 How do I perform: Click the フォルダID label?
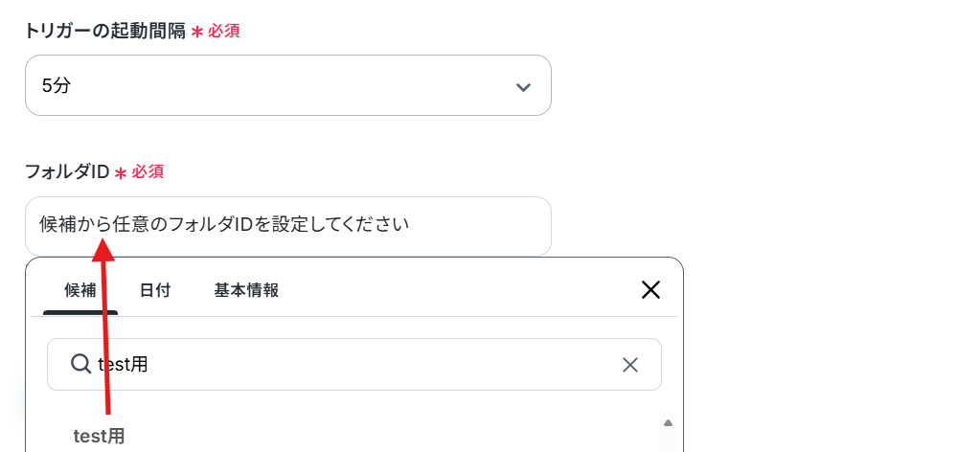pos(67,172)
